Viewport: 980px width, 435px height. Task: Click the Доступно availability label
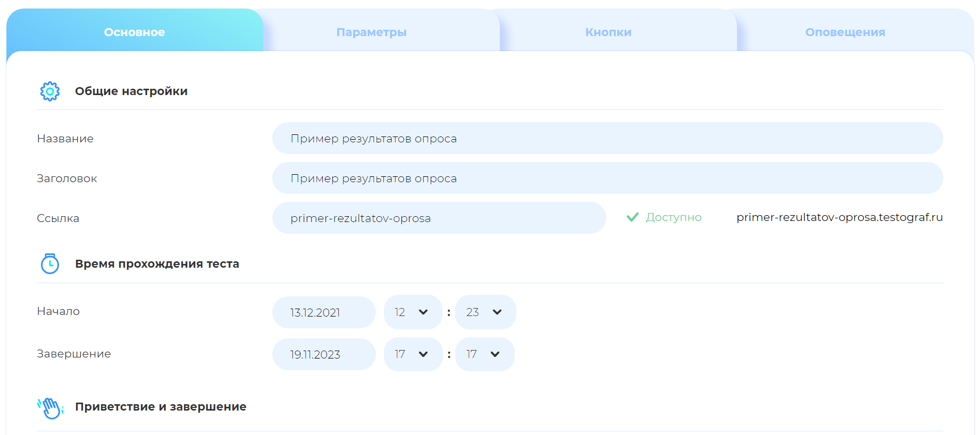[x=673, y=217]
